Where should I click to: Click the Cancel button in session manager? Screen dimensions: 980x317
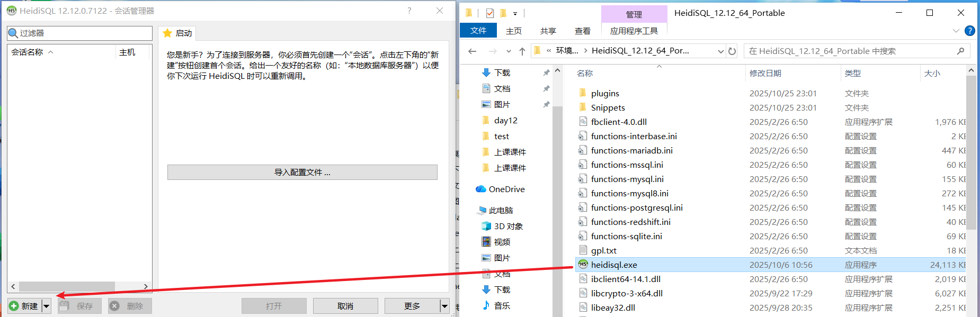[x=345, y=306]
